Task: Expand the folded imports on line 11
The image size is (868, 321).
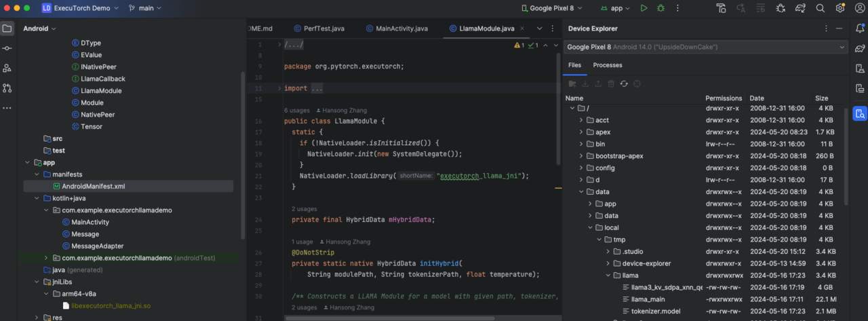Action: point(280,88)
